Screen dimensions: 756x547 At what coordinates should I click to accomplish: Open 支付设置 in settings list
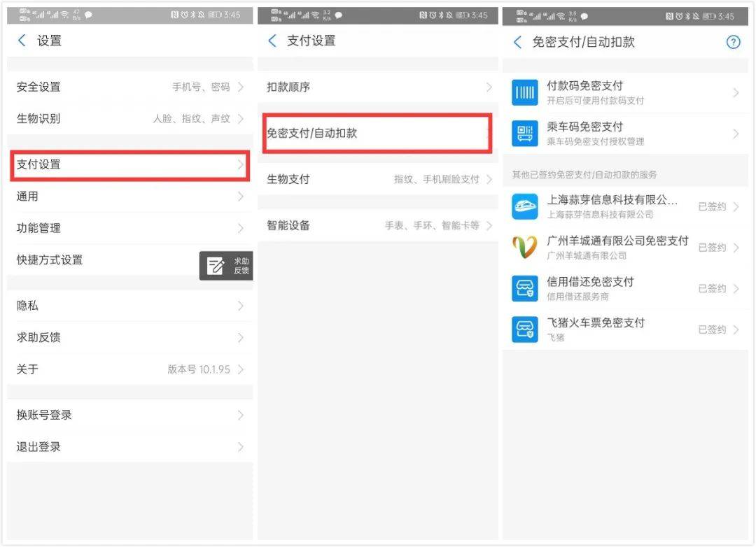[129, 165]
